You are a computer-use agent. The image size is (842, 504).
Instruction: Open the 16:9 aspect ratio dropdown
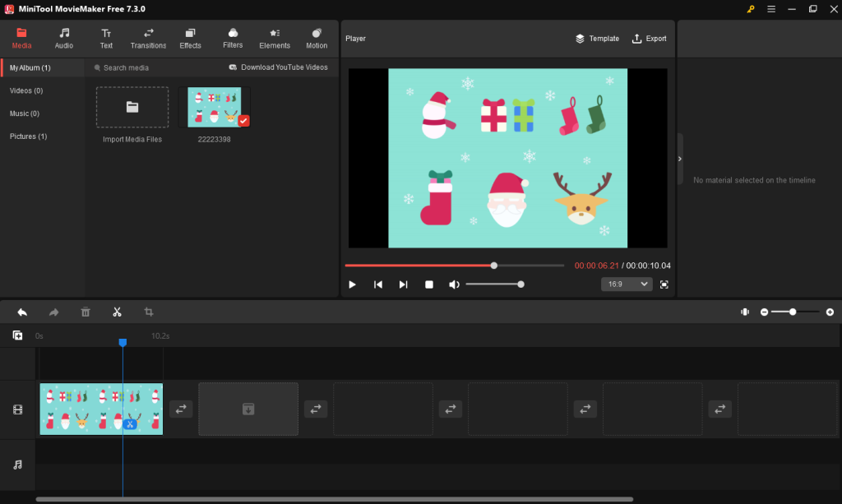pos(627,284)
